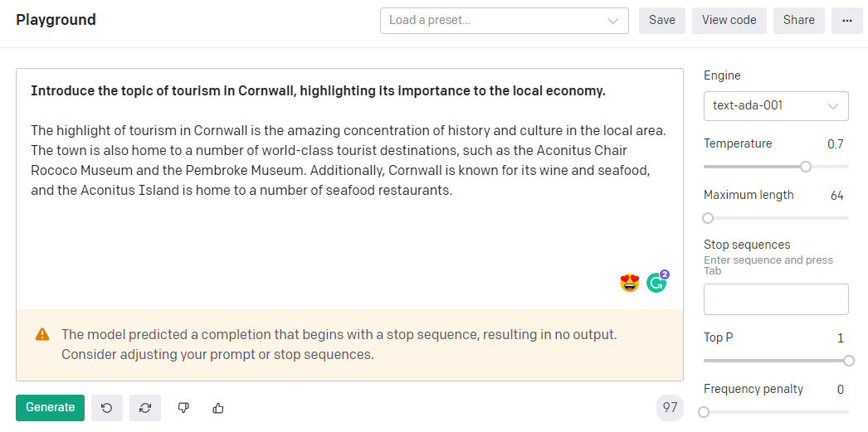Screen dimensions: 868x432
Task: Open View code
Action: (729, 21)
